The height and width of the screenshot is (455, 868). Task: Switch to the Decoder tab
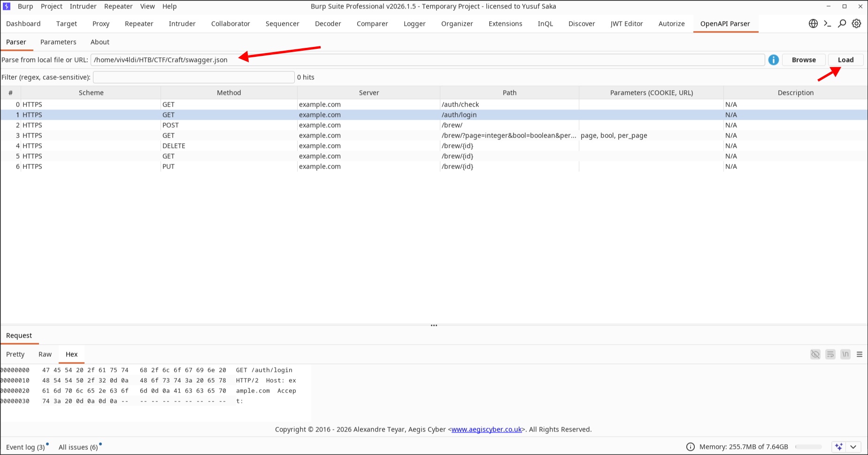point(328,23)
